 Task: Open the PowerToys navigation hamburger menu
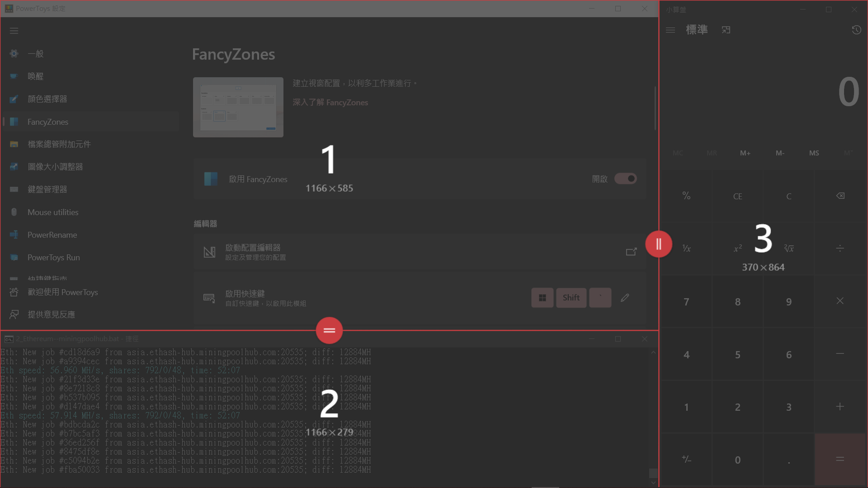coord(14,31)
